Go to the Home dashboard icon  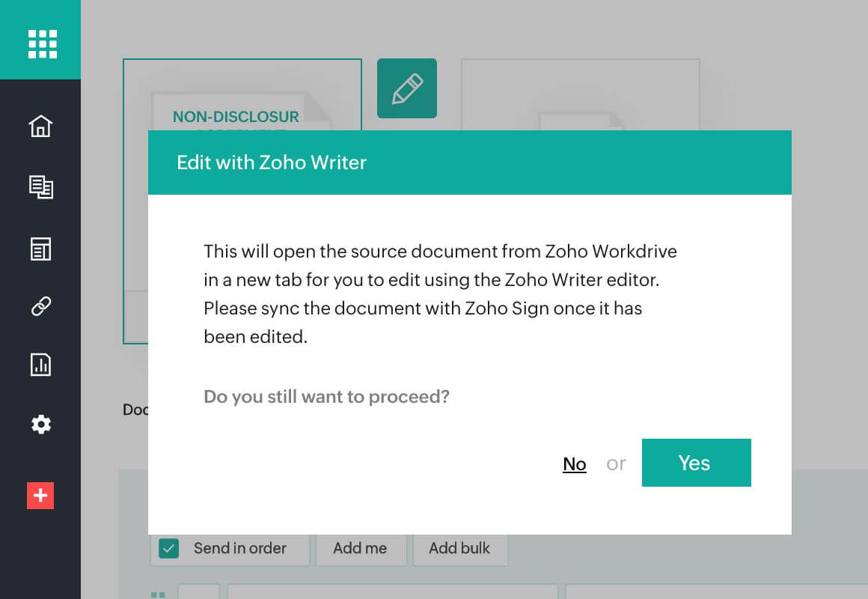(x=40, y=126)
